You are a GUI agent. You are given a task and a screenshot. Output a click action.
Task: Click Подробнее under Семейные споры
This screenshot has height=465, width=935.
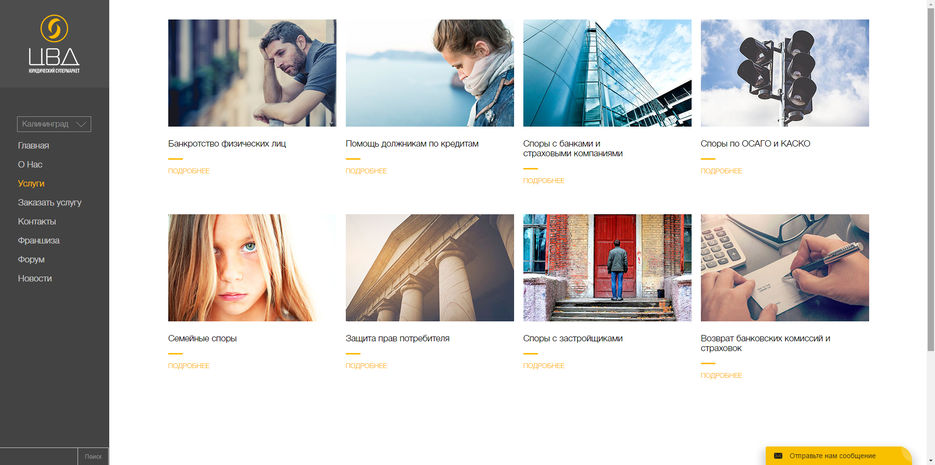pos(188,366)
